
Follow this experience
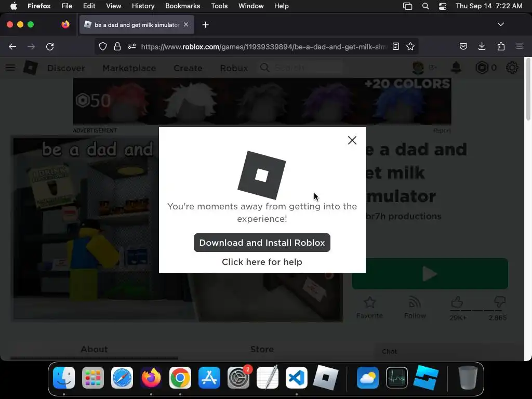pos(415,308)
